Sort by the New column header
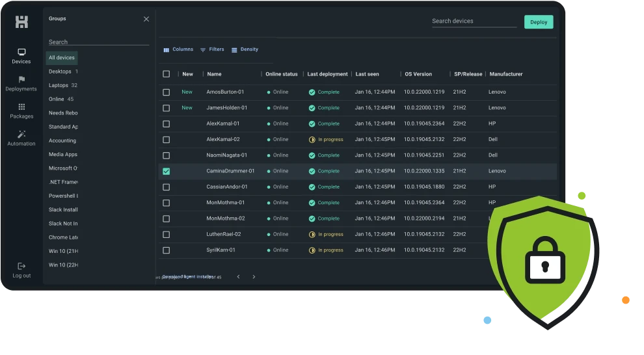This screenshot has height=355, width=644. 188,74
